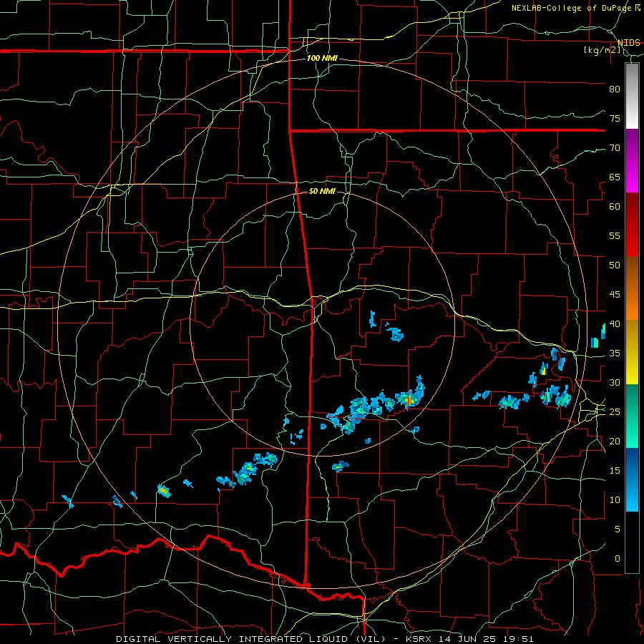Click the 80 value on the color scale

(x=615, y=89)
